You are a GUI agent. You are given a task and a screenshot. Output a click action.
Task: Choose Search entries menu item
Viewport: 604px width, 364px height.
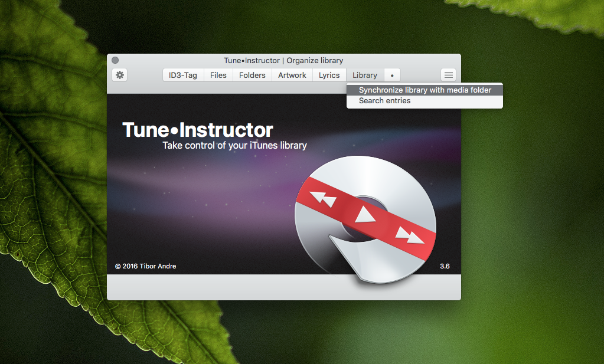(x=425, y=101)
